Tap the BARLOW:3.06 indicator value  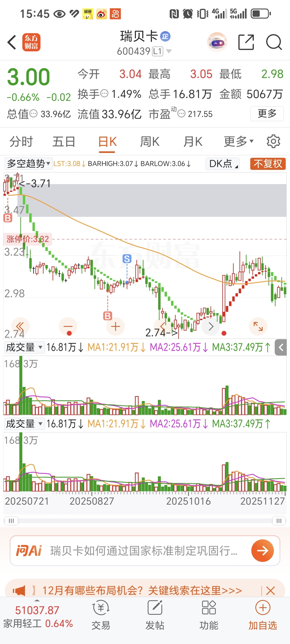[166, 164]
